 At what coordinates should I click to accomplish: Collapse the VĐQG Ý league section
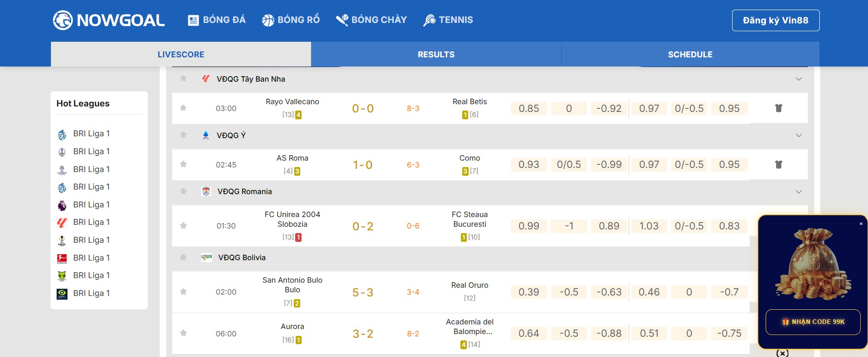coord(799,135)
